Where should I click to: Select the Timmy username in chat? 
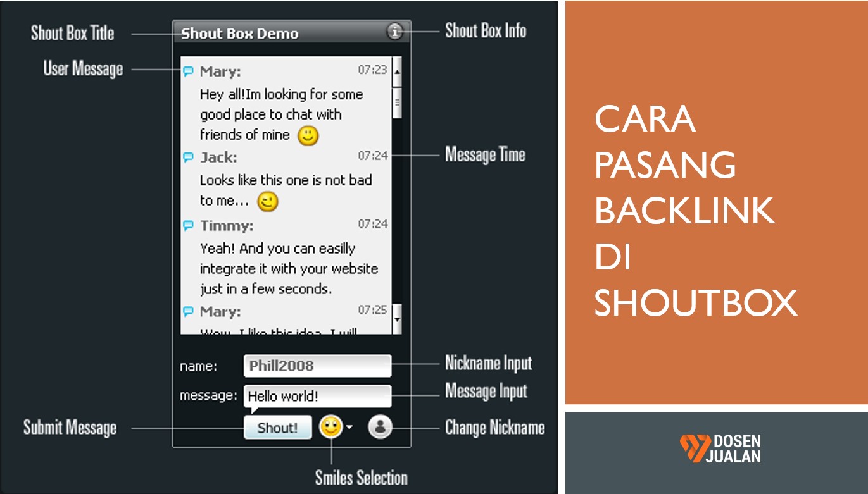pos(227,226)
